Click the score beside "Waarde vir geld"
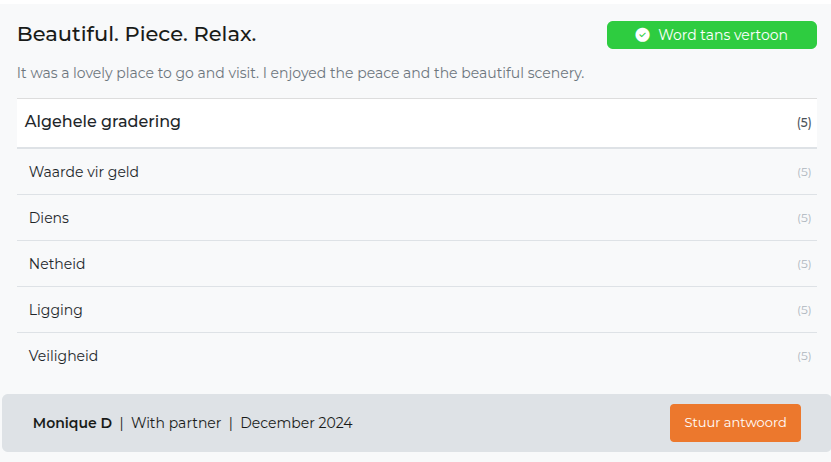Screen dimensions: 831x462 [804, 172]
